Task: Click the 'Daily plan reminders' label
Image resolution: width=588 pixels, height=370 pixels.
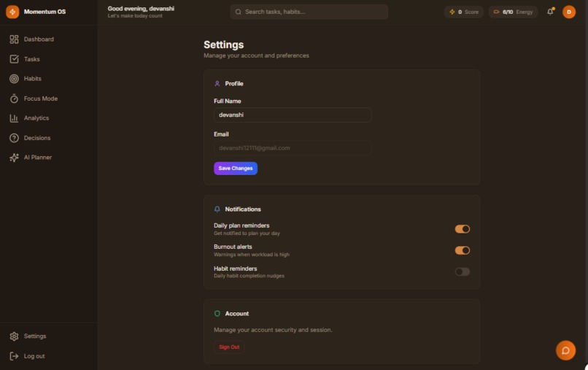Action: (241, 226)
